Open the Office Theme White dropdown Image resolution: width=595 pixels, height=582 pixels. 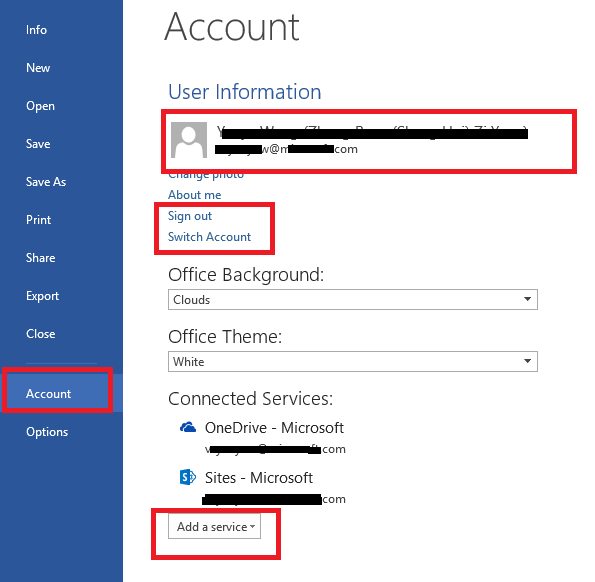pos(353,361)
